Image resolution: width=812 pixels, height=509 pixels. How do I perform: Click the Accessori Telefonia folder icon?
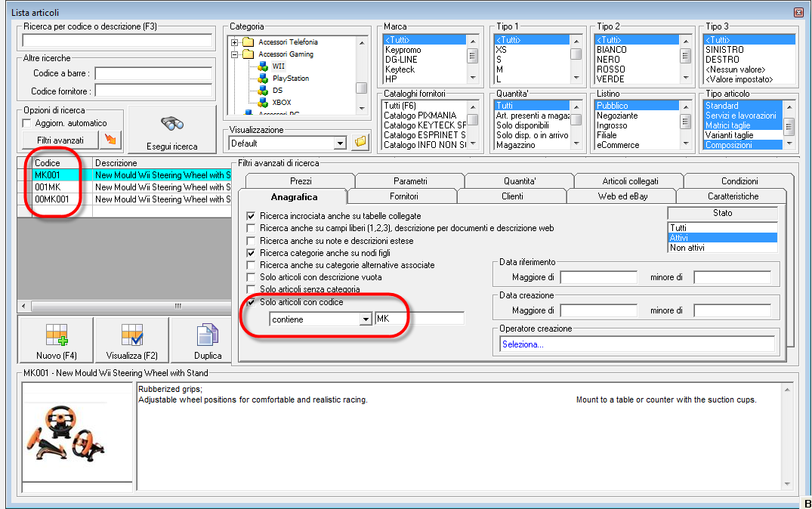coord(249,42)
